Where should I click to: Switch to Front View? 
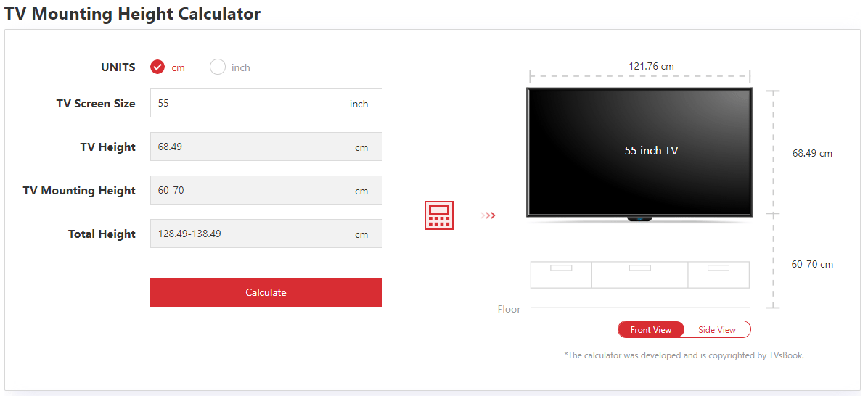[651, 329]
